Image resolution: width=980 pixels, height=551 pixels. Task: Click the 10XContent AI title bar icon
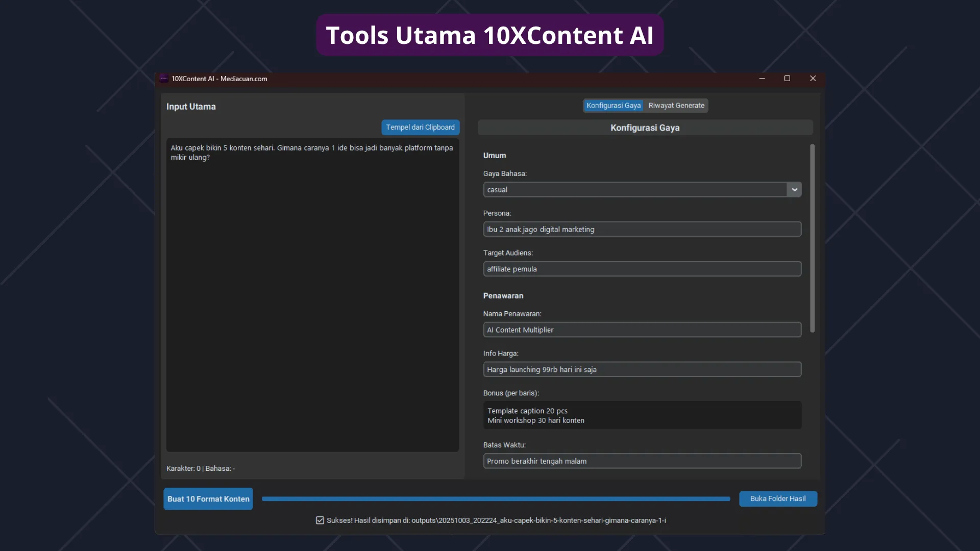pos(164,79)
